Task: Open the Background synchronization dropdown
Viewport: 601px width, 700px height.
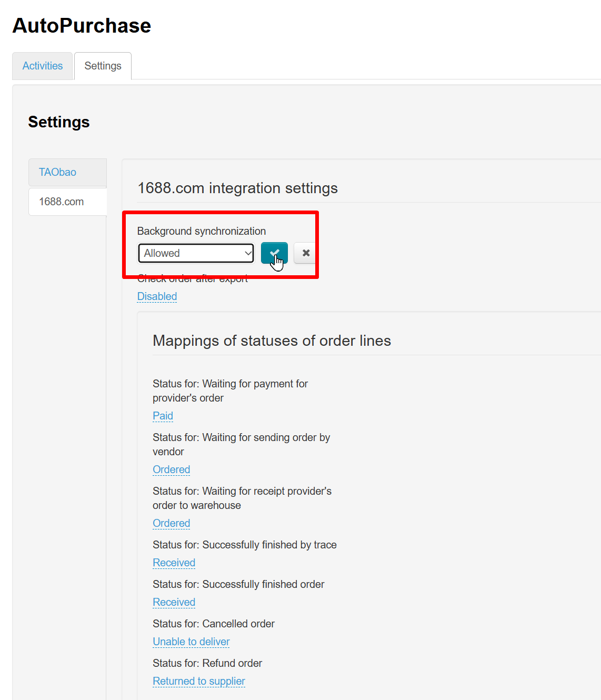Action: [196, 253]
